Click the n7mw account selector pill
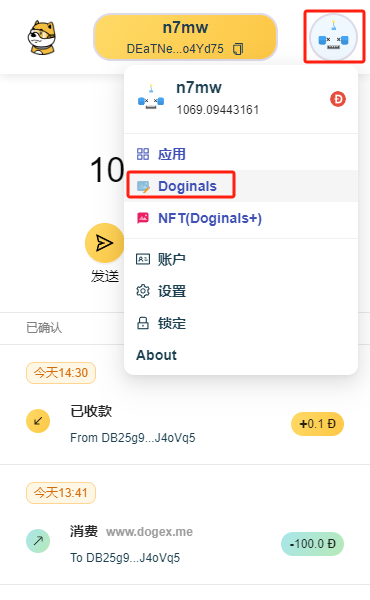The height and width of the screenshot is (600, 370). [x=185, y=38]
